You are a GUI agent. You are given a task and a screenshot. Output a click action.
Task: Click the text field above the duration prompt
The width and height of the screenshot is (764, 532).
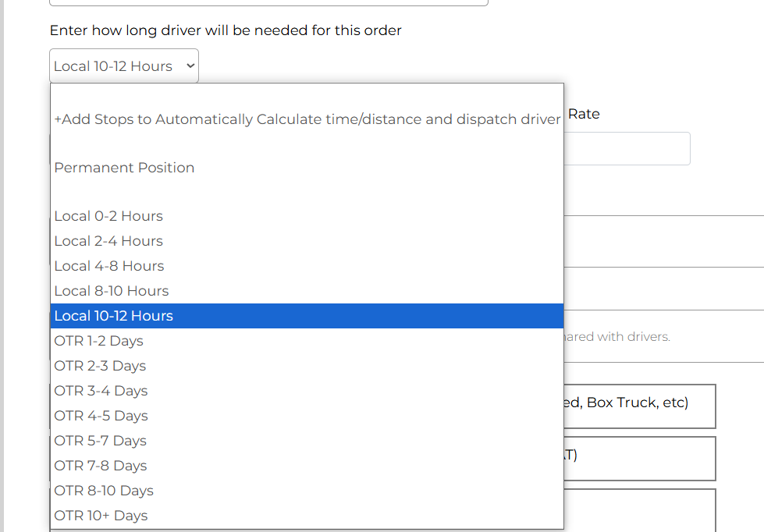point(268,2)
